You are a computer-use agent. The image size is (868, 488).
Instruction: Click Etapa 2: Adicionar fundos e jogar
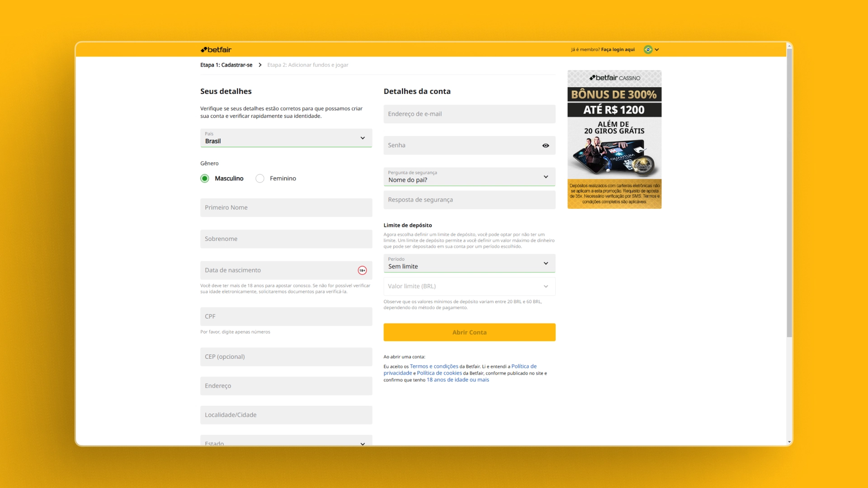tap(307, 65)
